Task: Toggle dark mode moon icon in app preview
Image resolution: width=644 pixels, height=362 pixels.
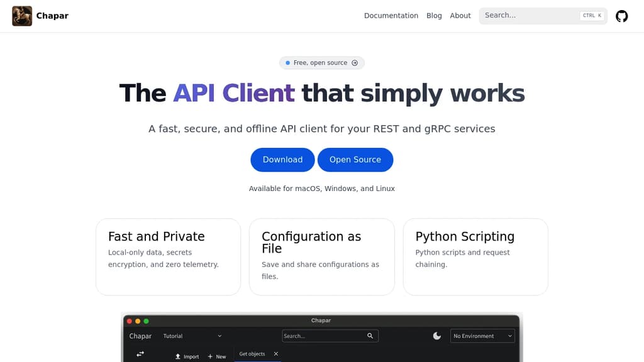Action: 436,336
